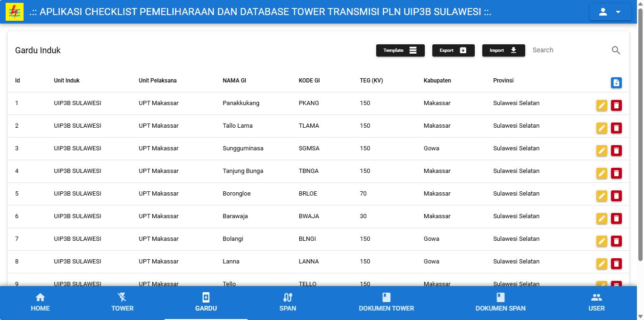This screenshot has width=644, height=320.
Task: Edit the Sungguminasa row
Action: [x=602, y=151]
